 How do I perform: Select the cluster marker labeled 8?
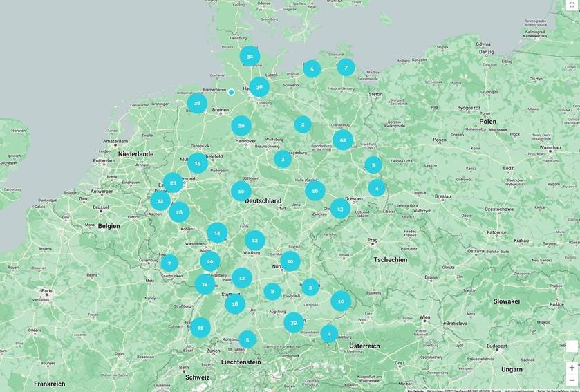[272, 292]
